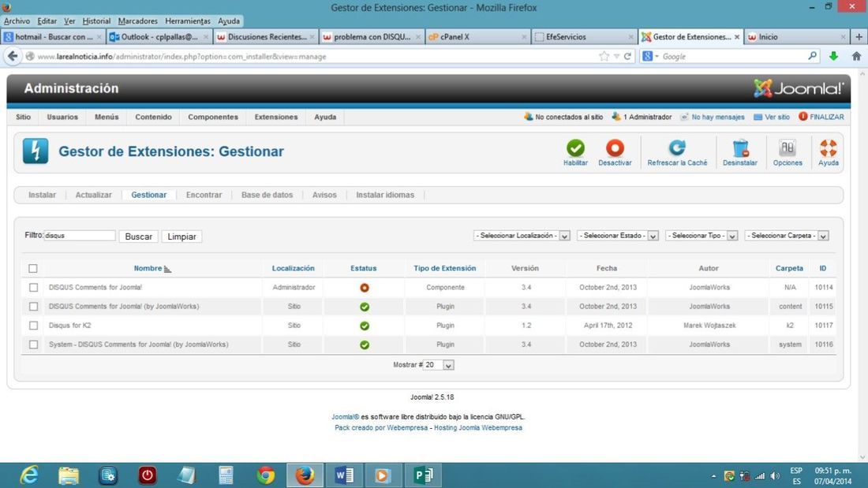Switch to the Base de datos submenu tab
This screenshot has width=868, height=488.
click(x=268, y=195)
